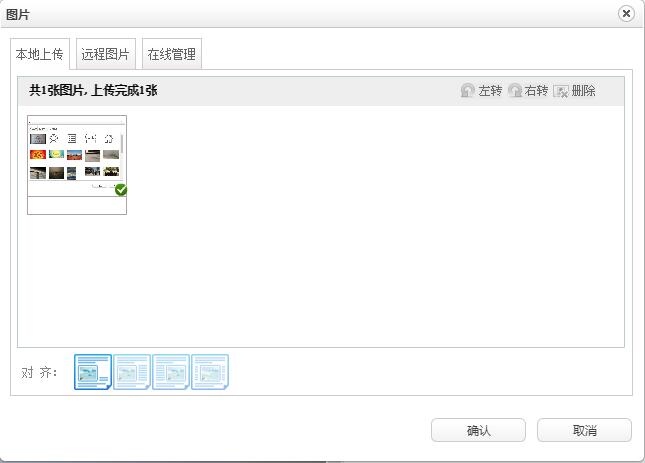Switch to the 本地上传 tab

pos(39,54)
